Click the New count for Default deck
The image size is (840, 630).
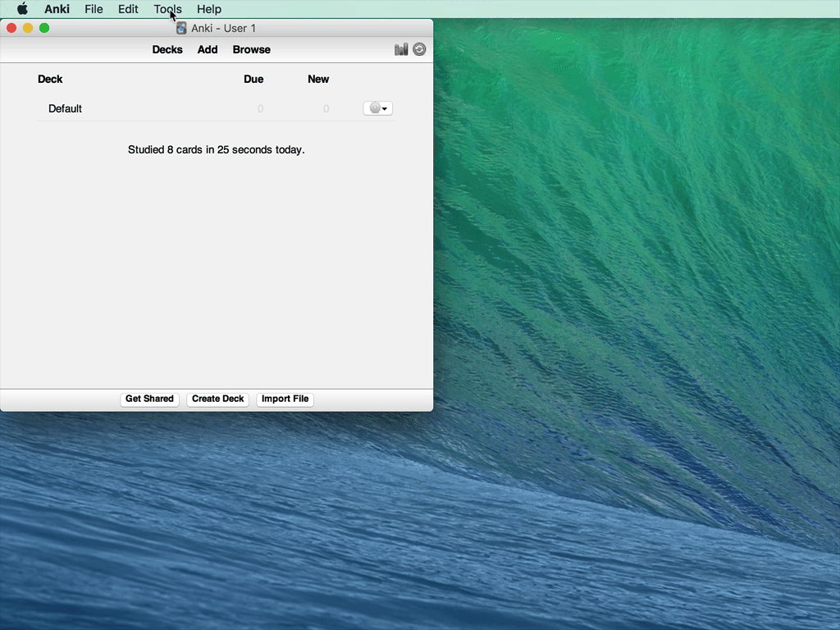(x=326, y=109)
